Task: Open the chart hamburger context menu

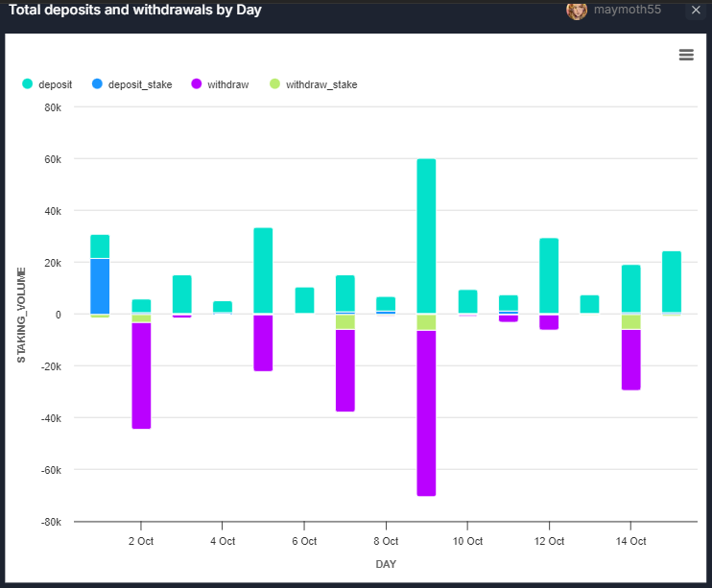Action: (x=686, y=55)
